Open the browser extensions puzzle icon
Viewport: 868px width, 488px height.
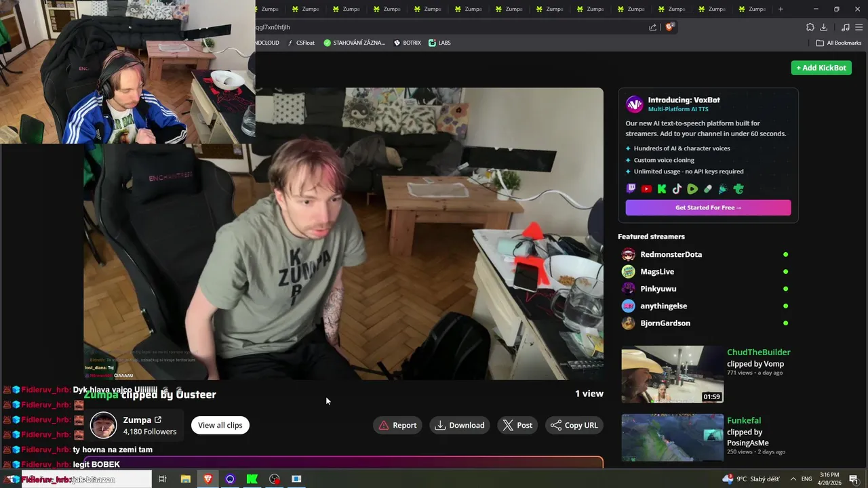810,27
